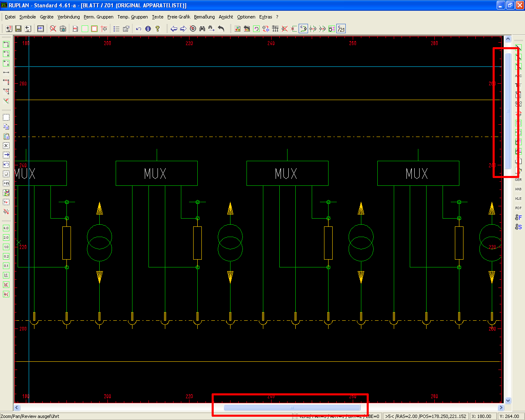Viewport: 525px width, 420px height.
Task: Open the Texte menu
Action: [x=157, y=17]
